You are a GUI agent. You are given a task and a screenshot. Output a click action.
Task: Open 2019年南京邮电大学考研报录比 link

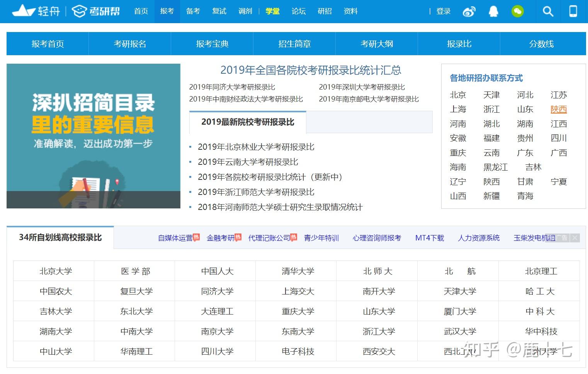pyautogui.click(x=369, y=99)
